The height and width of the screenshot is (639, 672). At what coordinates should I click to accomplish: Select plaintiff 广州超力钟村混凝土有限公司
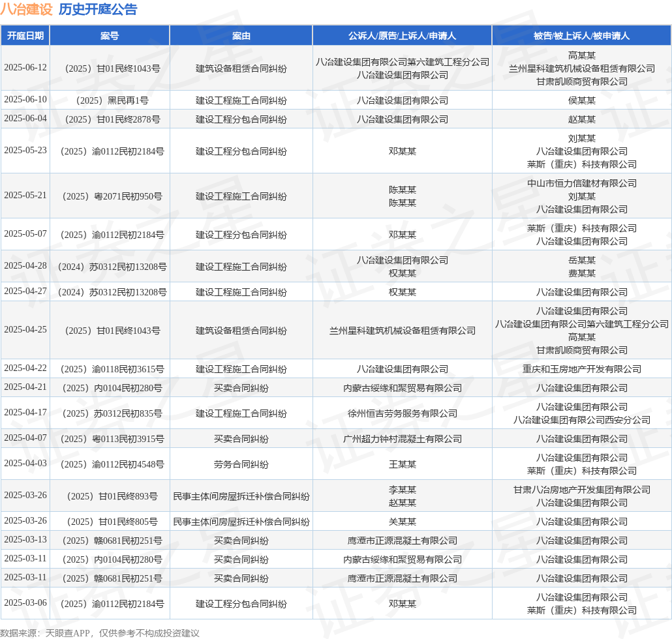(x=402, y=439)
